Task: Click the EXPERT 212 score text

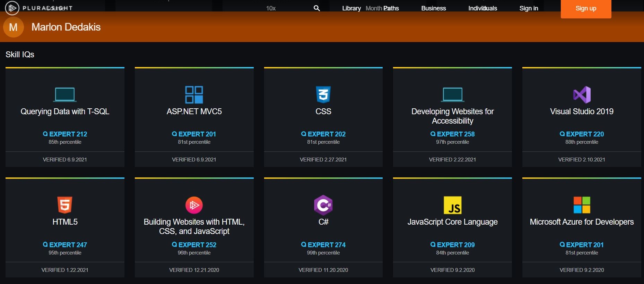Action: tap(68, 134)
